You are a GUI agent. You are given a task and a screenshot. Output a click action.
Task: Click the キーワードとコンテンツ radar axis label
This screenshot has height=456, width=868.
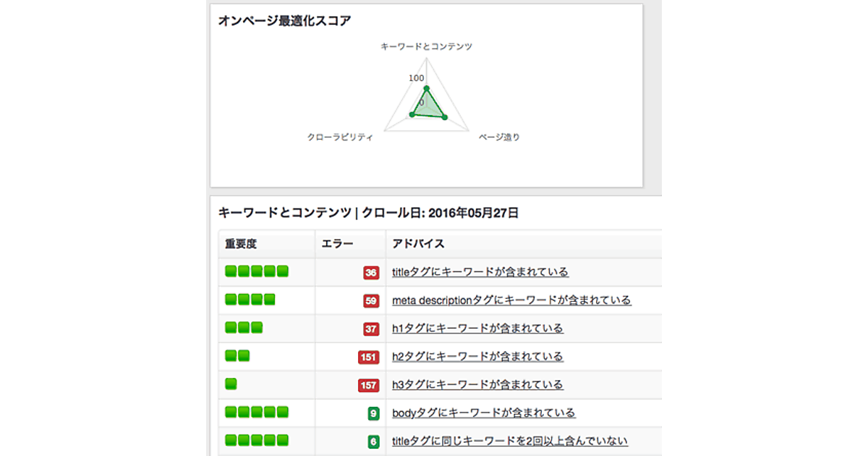pos(426,46)
